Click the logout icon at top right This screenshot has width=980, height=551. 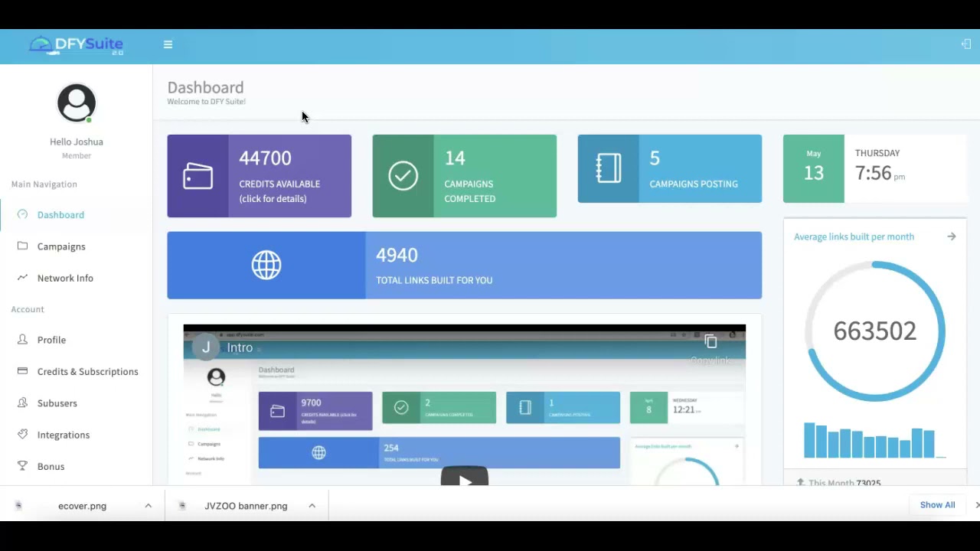click(x=966, y=44)
